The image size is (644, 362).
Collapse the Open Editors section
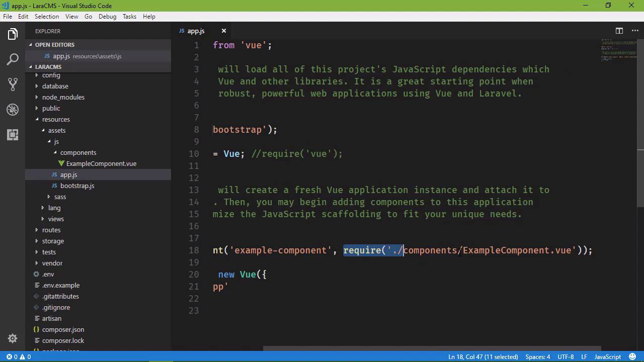tap(98, 45)
